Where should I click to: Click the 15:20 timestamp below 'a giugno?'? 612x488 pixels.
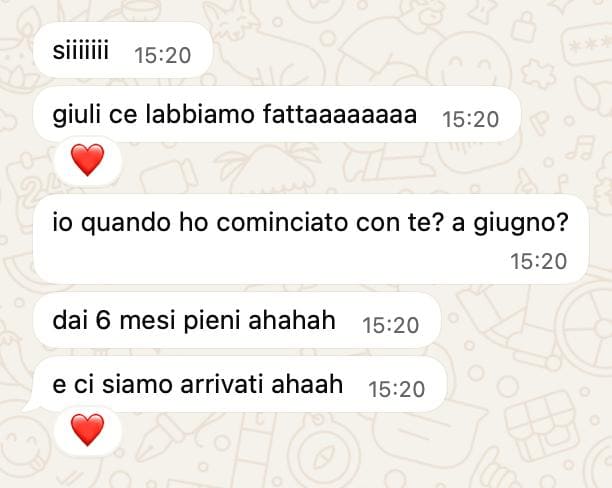(539, 262)
